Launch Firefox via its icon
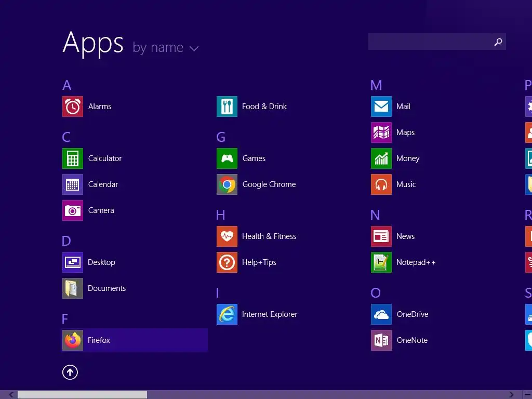532x399 pixels. (73, 340)
